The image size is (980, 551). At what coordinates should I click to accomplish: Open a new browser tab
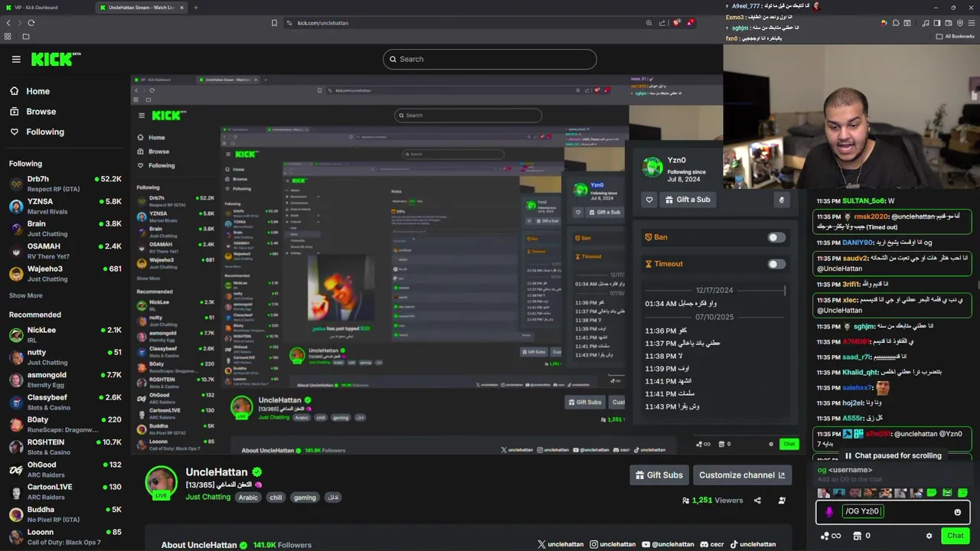coord(195,8)
